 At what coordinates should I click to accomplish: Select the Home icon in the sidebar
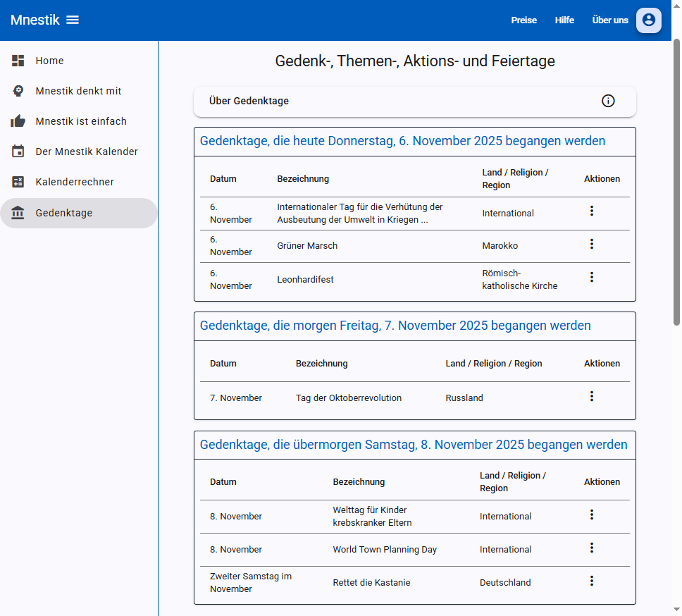click(18, 61)
